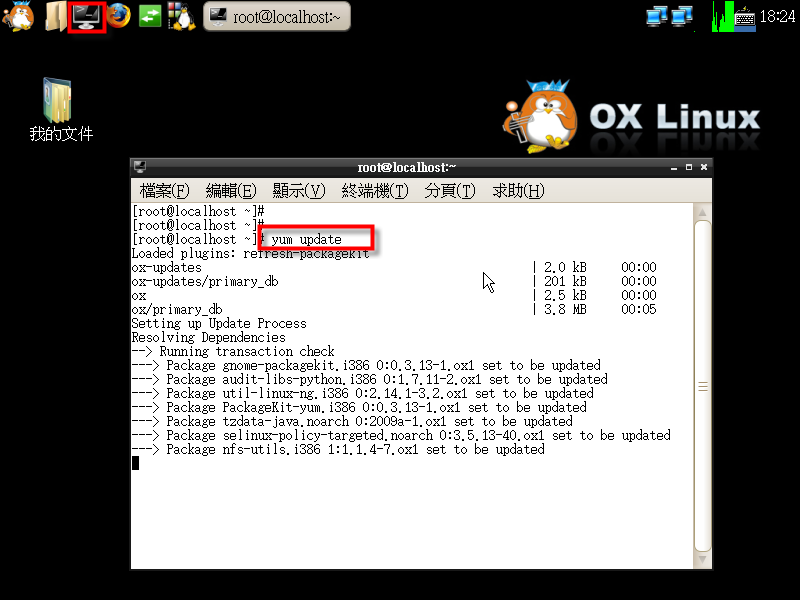Open the terminal window menu icon in titlebar
Screen dimensions: 800x600
click(x=140, y=167)
